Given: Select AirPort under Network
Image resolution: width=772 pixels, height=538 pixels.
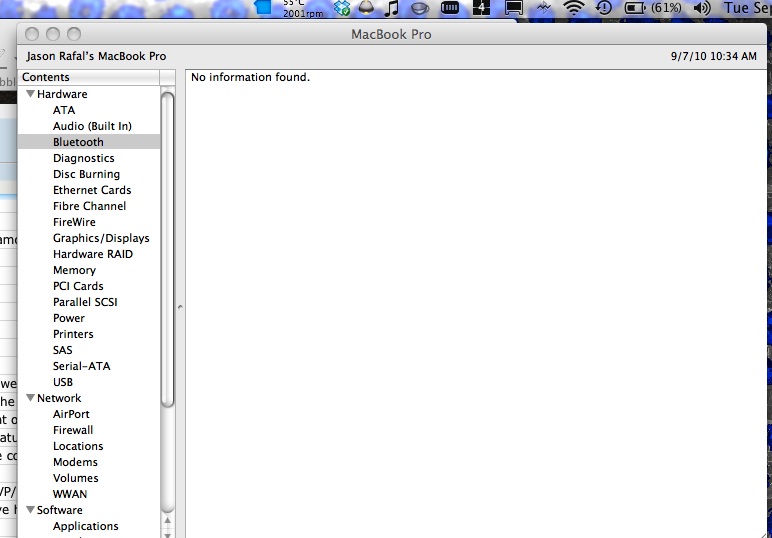Looking at the screenshot, I should pyautogui.click(x=71, y=414).
